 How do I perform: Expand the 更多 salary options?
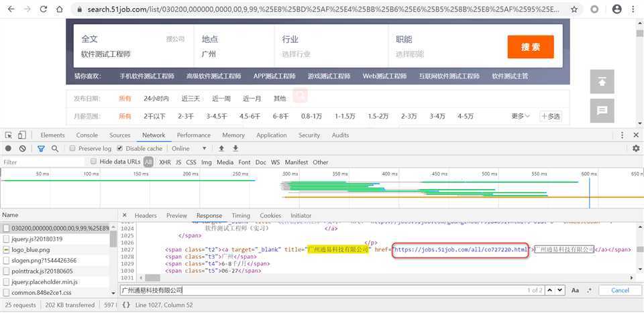pyautogui.click(x=521, y=117)
